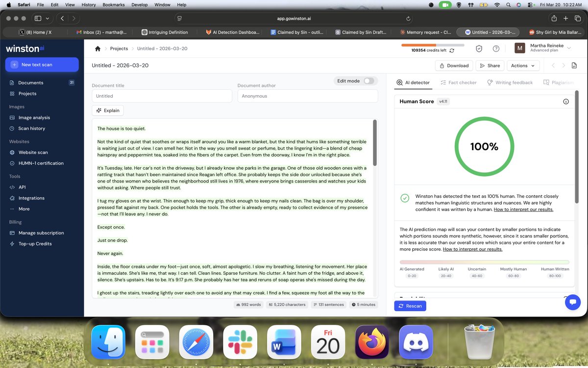Image resolution: width=588 pixels, height=368 pixels.
Task: Click the home icon in breadcrumb
Action: [x=98, y=49]
